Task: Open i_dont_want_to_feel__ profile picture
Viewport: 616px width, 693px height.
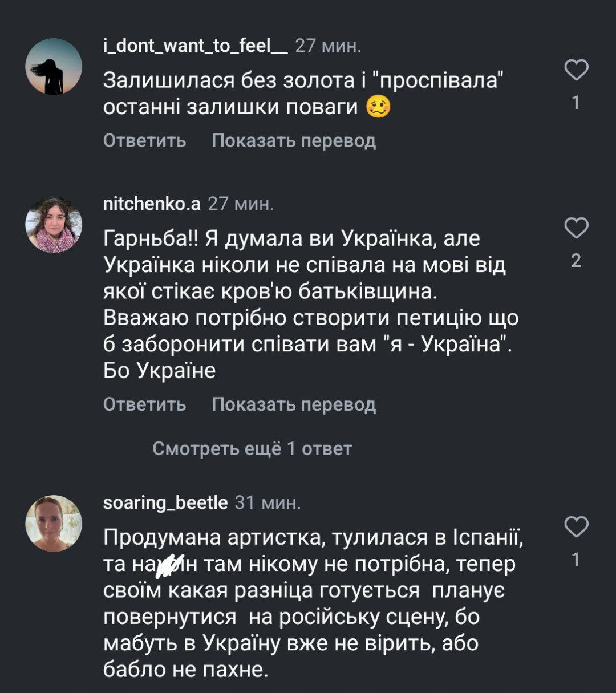Action: (54, 67)
